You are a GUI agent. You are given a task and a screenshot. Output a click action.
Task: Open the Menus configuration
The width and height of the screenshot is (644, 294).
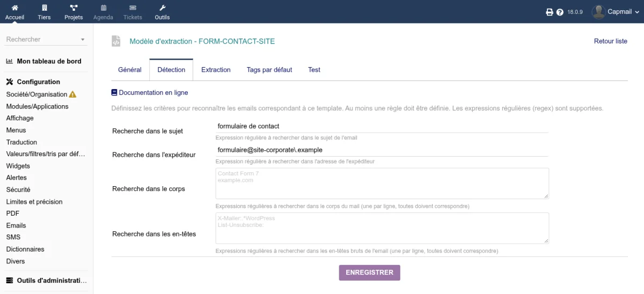click(16, 130)
